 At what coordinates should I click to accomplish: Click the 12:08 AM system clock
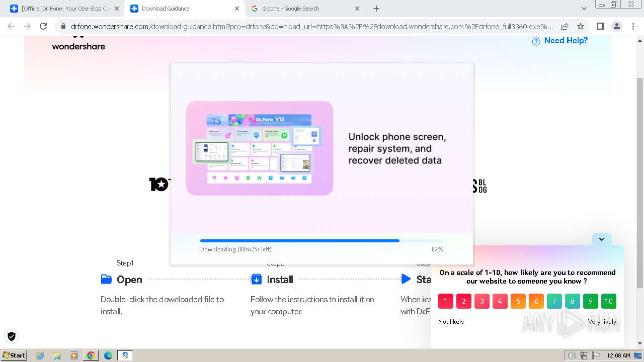(x=618, y=355)
